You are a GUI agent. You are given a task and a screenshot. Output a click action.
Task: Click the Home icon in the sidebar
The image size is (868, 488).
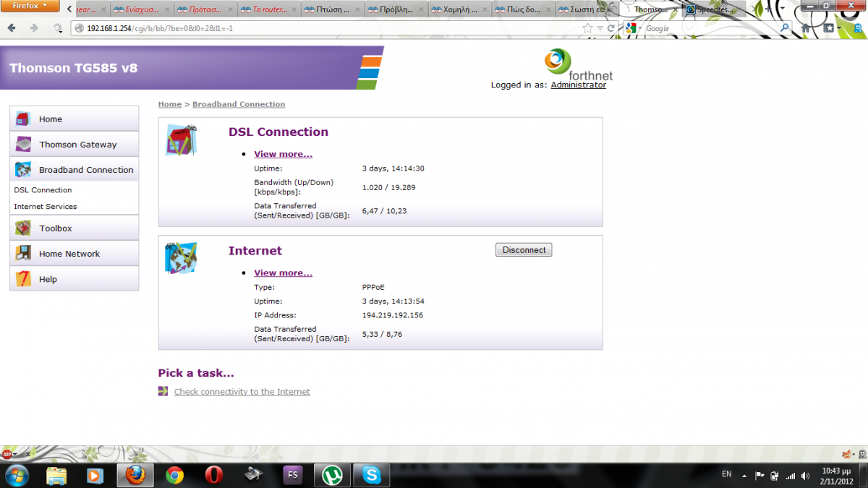click(23, 119)
